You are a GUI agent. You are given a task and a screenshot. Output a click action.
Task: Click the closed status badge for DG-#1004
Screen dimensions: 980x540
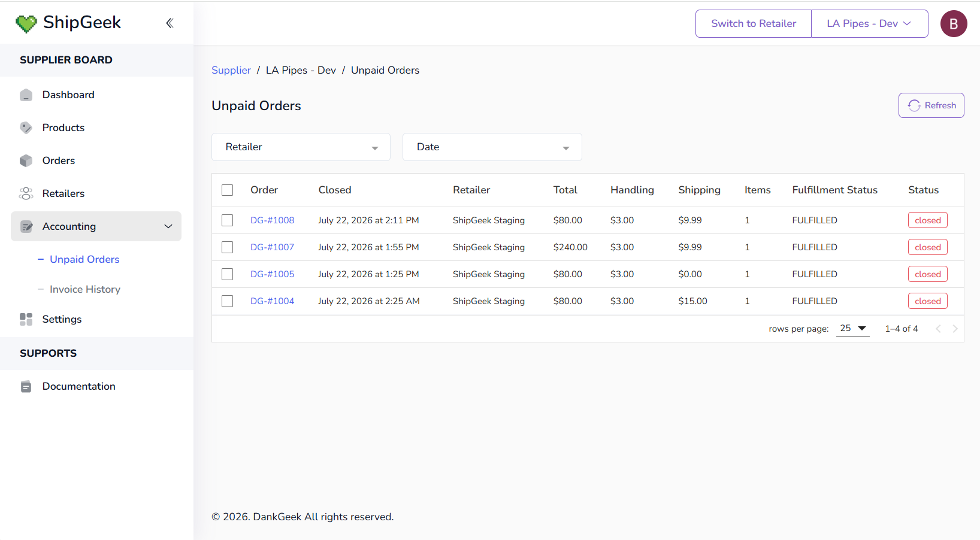(x=928, y=301)
